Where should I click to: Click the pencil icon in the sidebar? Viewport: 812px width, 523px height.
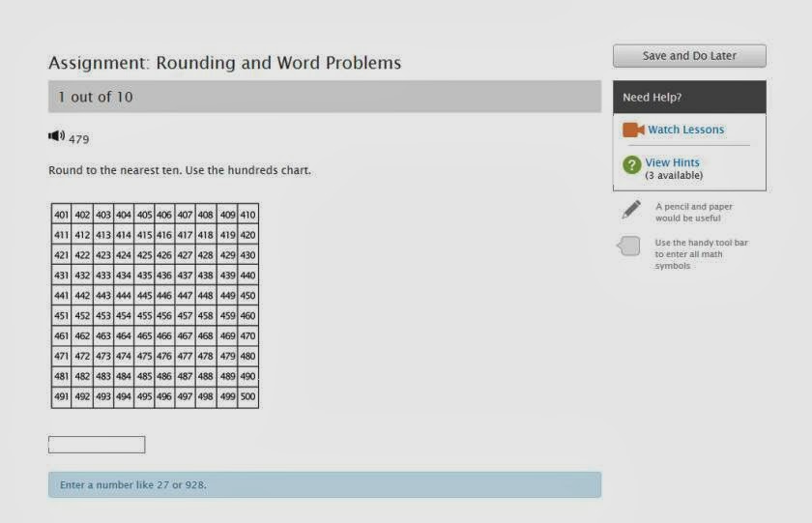click(630, 210)
